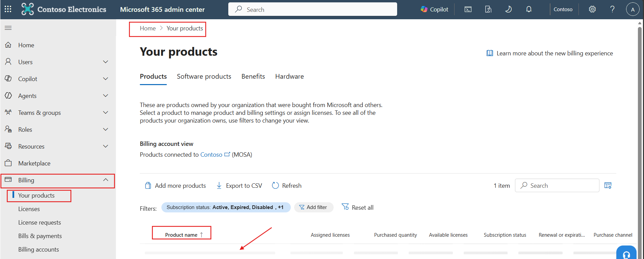Open Licenses under Billing

pos(29,209)
